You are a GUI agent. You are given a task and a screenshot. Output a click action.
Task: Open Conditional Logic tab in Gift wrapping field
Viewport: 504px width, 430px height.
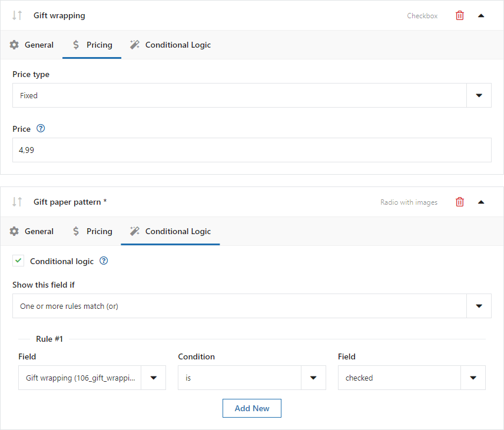coord(170,45)
